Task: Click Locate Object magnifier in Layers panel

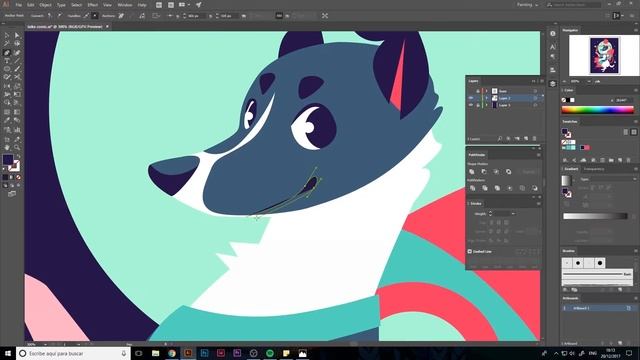Action: (500, 139)
